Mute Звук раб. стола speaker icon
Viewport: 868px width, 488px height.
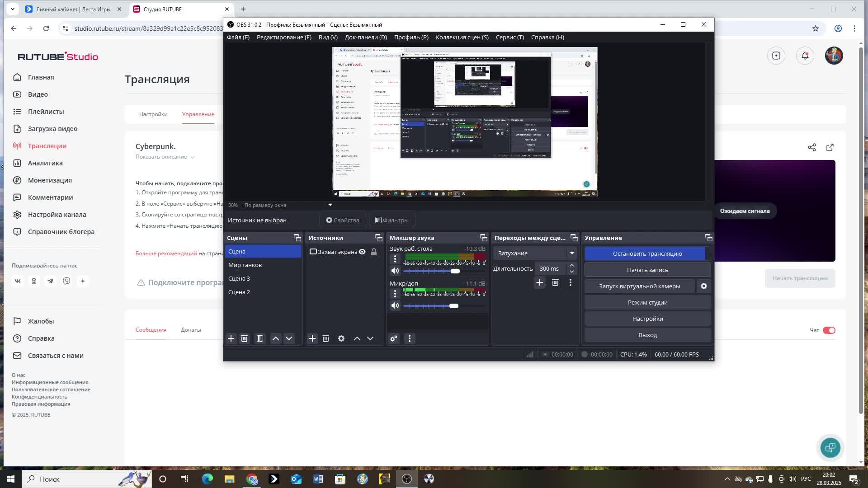pos(395,271)
